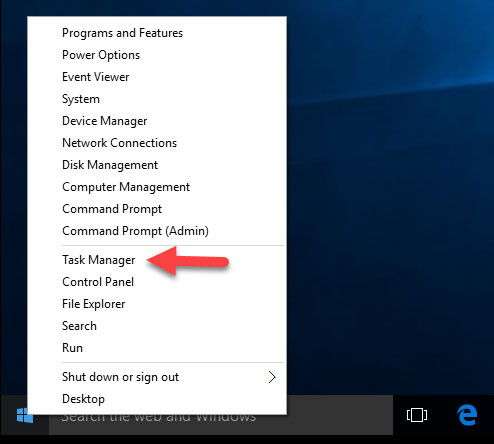Launch Event Viewer
The height and width of the screenshot is (444, 494).
coord(96,77)
